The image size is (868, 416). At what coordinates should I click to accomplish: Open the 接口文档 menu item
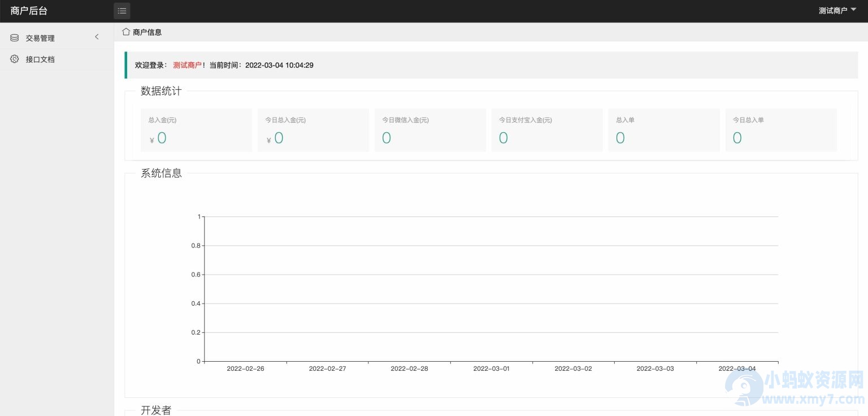coord(40,59)
